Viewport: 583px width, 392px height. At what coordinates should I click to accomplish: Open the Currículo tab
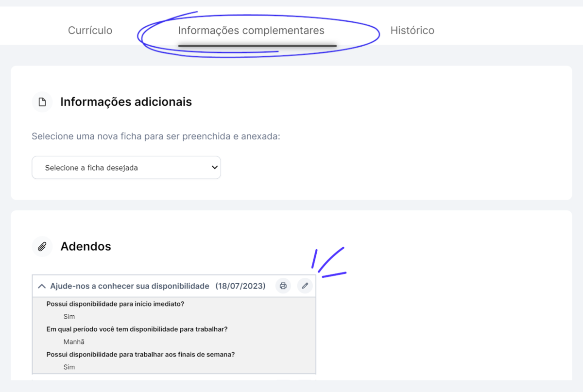tap(90, 30)
